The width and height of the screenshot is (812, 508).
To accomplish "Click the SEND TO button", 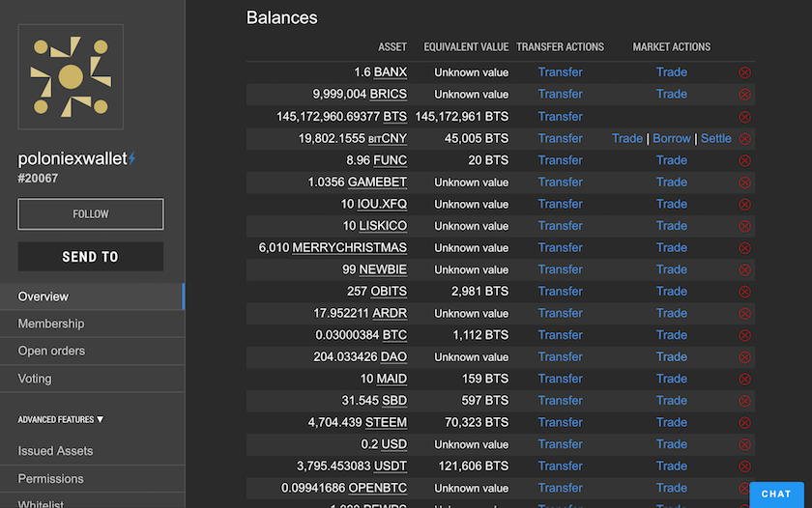I will [x=91, y=257].
